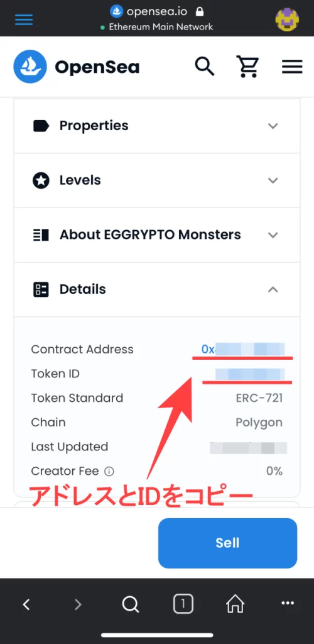Expand the Levels section
The width and height of the screenshot is (314, 644).
(157, 180)
